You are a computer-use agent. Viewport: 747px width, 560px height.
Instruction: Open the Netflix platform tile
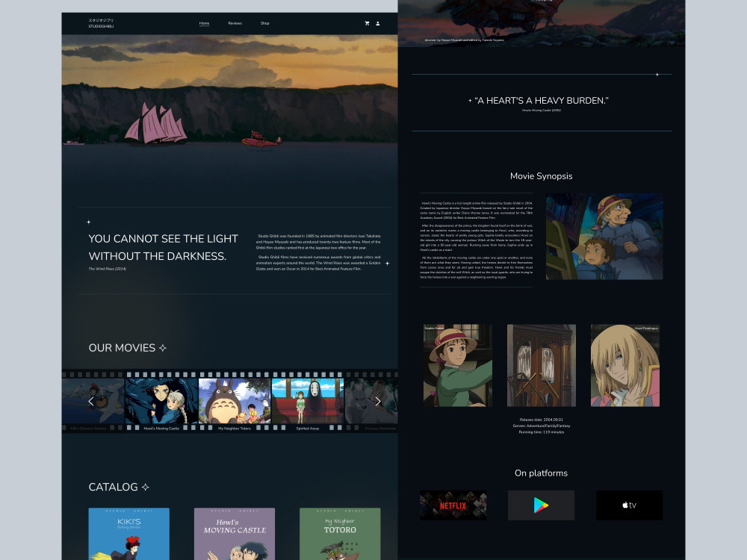(x=453, y=505)
